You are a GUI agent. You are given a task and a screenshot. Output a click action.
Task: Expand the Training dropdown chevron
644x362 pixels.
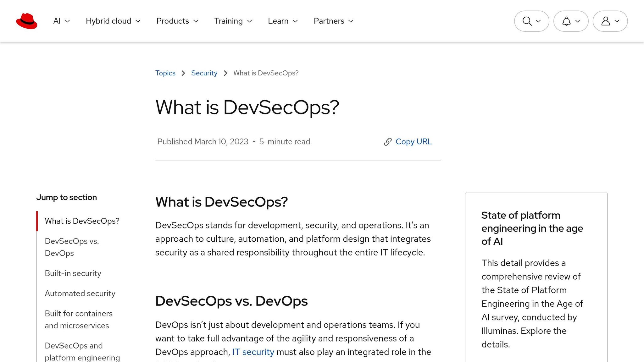click(250, 21)
